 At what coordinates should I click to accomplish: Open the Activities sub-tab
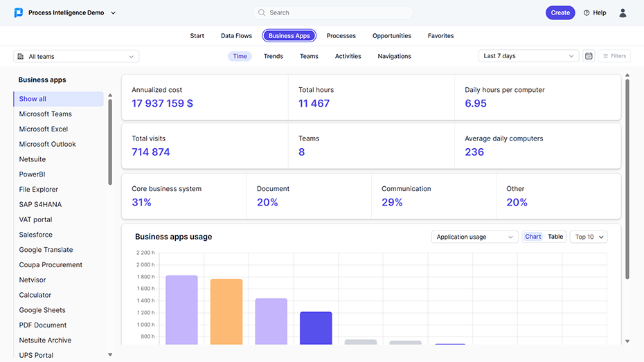348,56
